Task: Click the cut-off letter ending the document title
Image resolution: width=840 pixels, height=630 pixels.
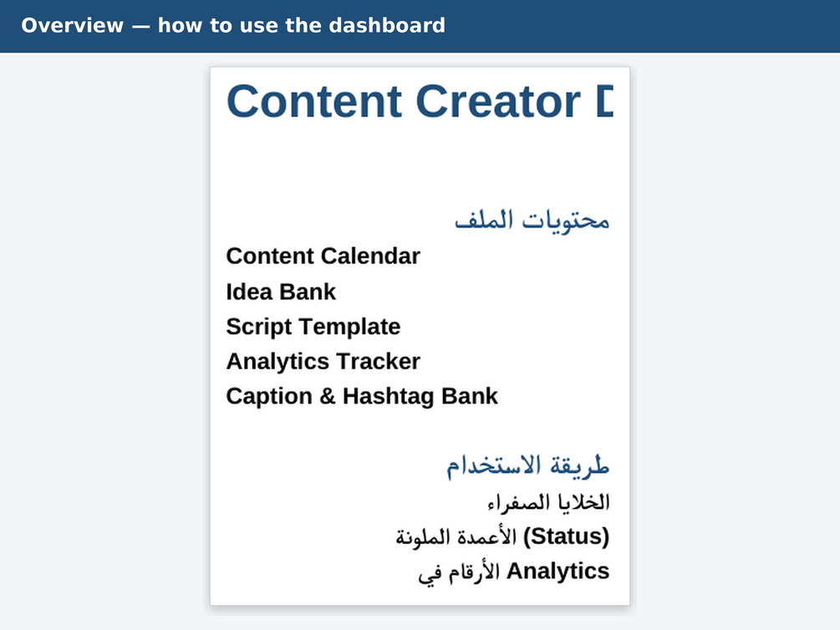Action: (x=605, y=101)
